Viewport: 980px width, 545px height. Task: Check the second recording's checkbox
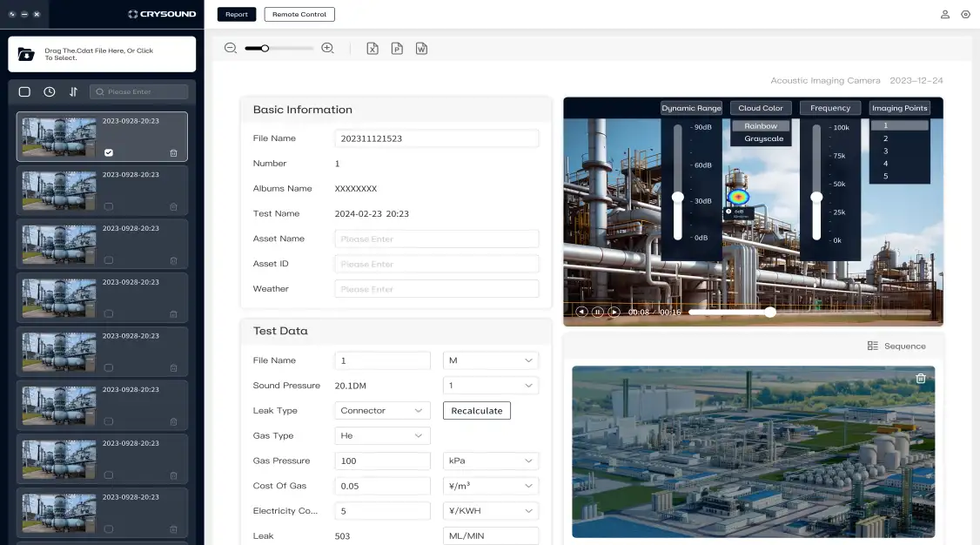[x=109, y=206]
